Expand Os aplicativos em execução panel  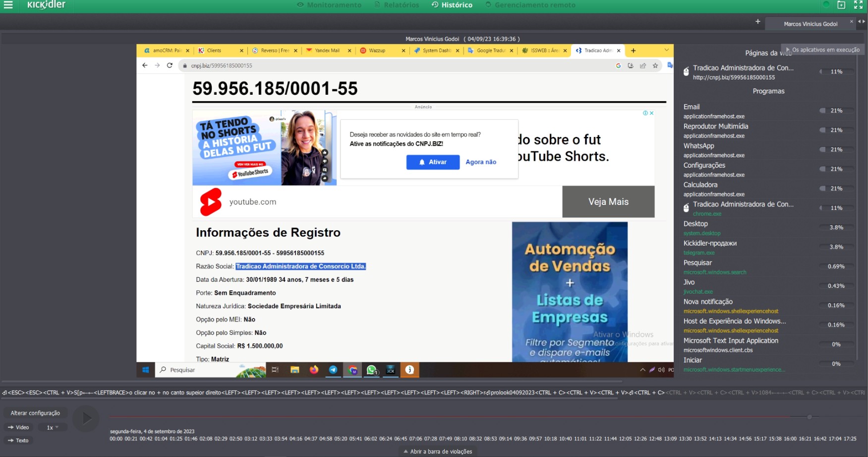coord(822,50)
